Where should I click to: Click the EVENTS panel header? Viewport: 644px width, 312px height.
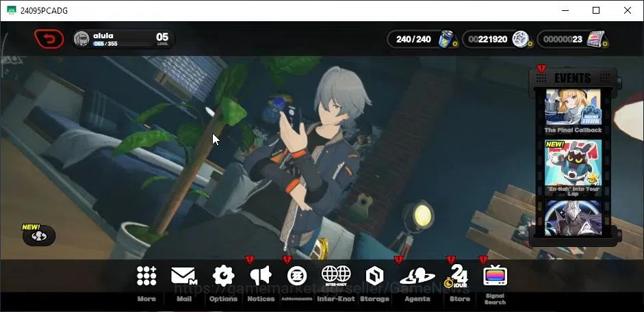click(573, 77)
